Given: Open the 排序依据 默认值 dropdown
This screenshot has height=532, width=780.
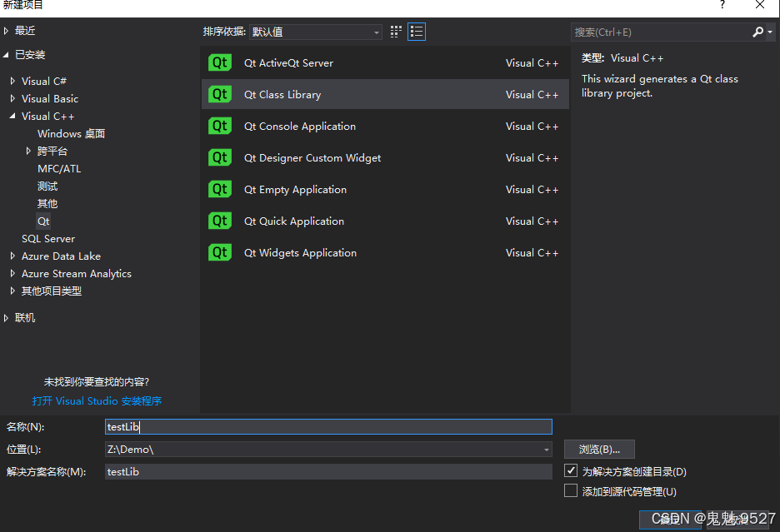Looking at the screenshot, I should point(316,32).
